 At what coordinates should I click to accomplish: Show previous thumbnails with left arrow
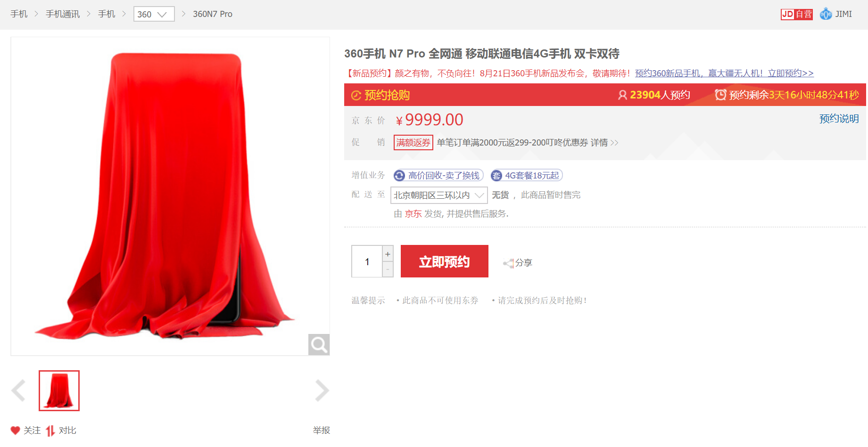(18, 390)
